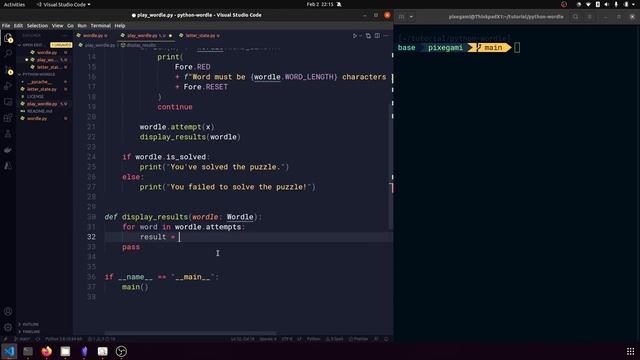Click the line and column indicator
Screen dimensions: 640x360
pos(242,339)
